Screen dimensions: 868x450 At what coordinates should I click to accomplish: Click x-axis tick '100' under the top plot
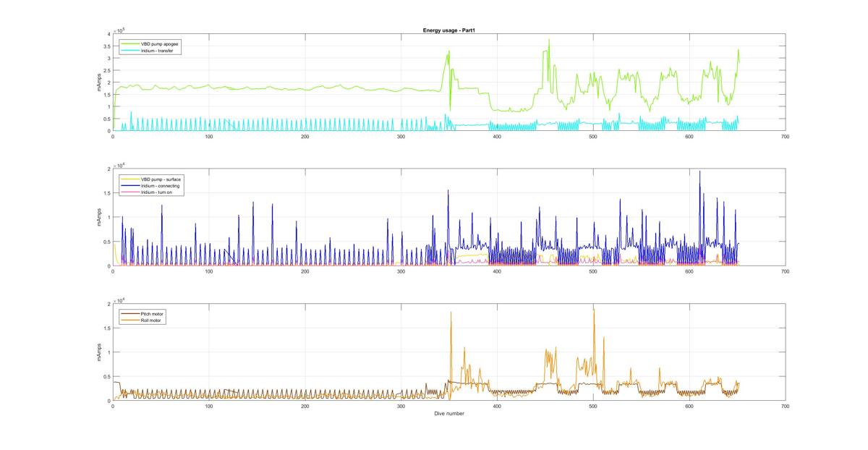pyautogui.click(x=208, y=136)
